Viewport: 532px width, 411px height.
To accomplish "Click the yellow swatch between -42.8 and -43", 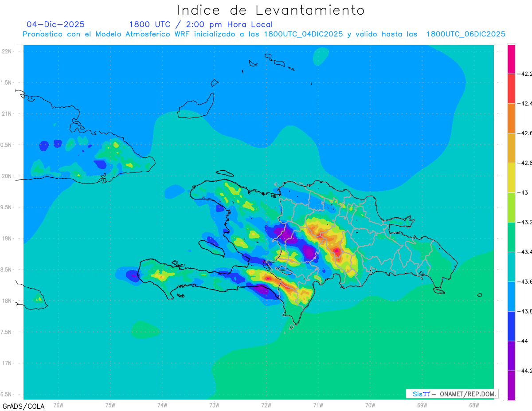I will click(511, 177).
